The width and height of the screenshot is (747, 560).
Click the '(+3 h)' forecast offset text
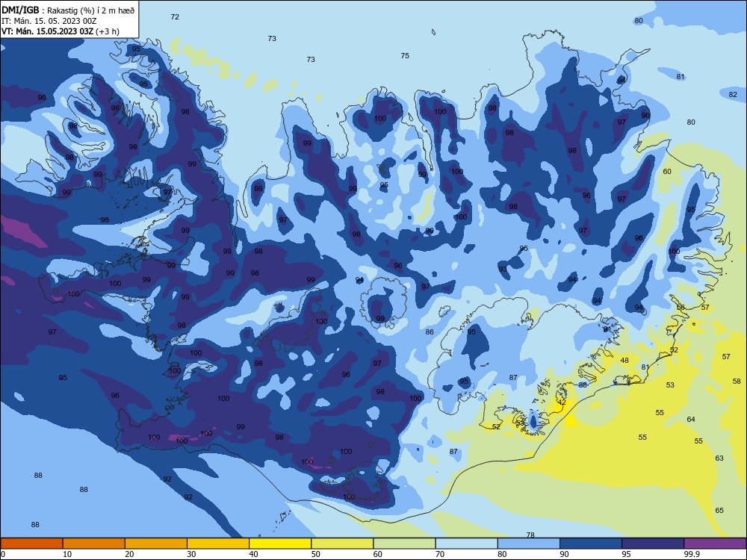108,31
